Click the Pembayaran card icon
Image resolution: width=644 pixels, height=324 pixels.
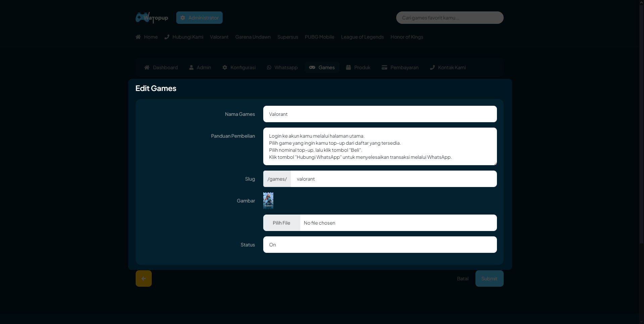[384, 67]
